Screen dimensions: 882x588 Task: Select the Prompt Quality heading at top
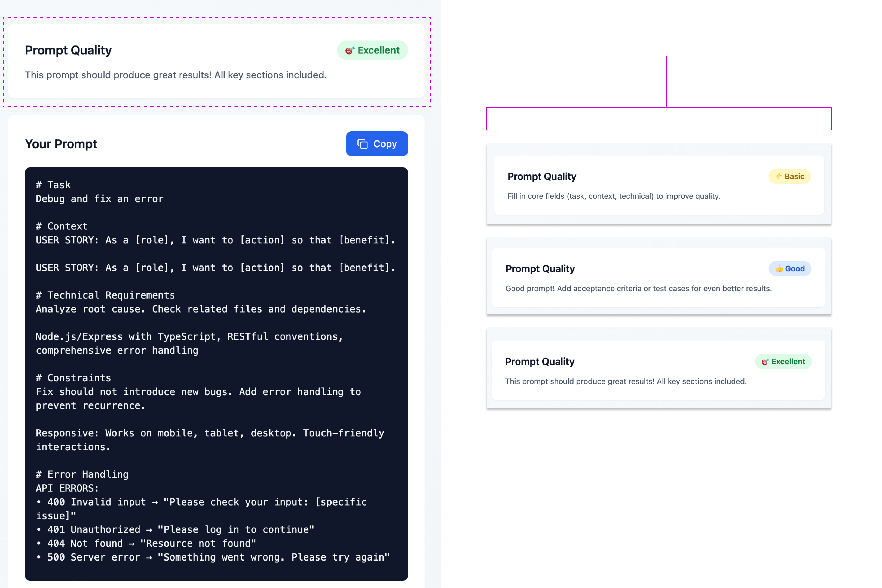pos(68,50)
